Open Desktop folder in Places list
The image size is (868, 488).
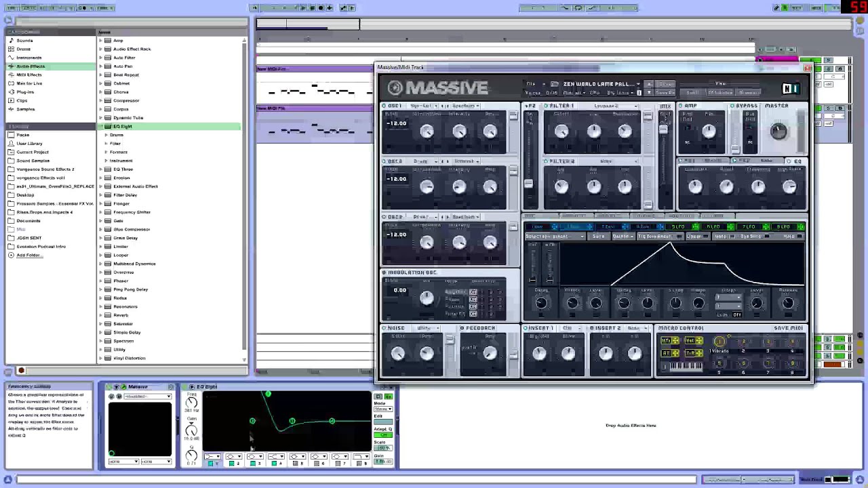pos(25,195)
